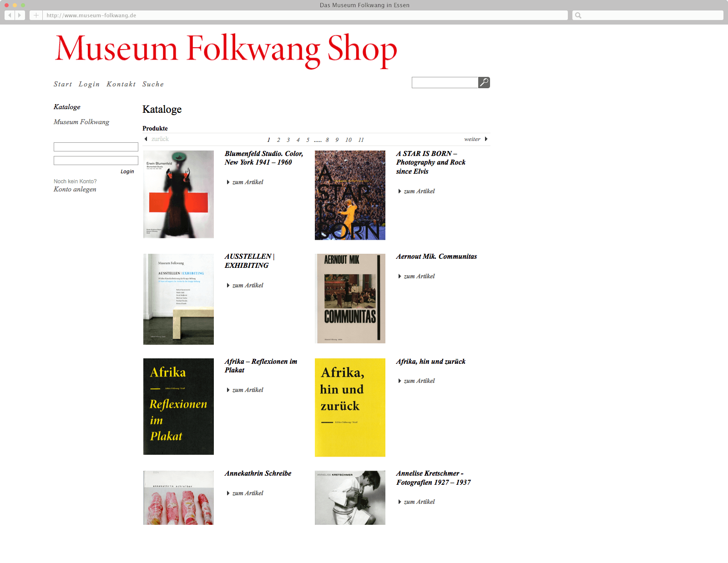Screen dimensions: 728x563
Task: Click the right arrow next to weiter
Action: (486, 139)
